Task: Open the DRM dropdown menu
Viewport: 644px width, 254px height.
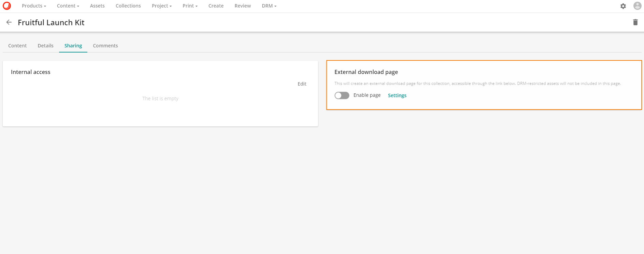Action: (269, 6)
